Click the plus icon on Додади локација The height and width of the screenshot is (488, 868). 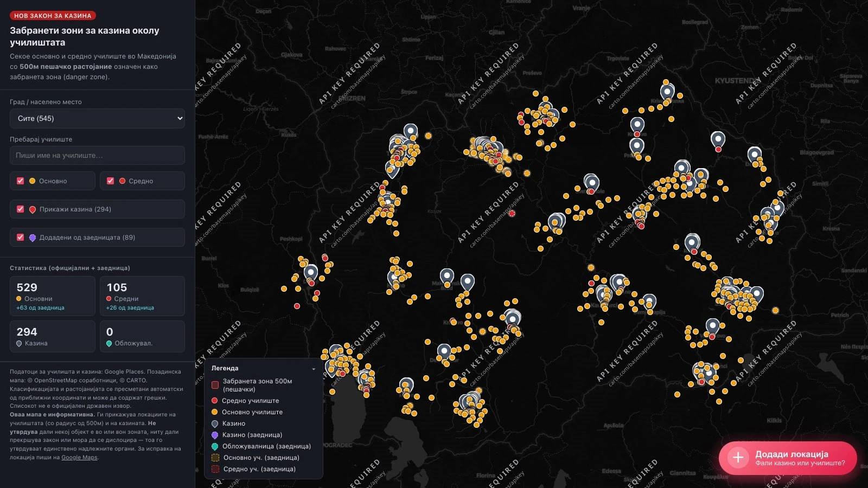pos(738,458)
